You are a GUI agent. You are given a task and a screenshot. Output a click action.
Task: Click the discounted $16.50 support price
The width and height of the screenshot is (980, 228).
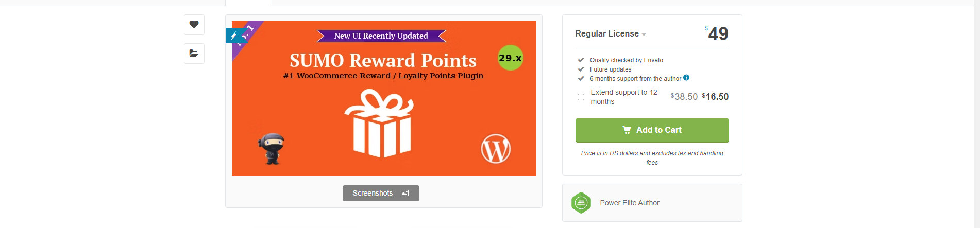(x=716, y=97)
